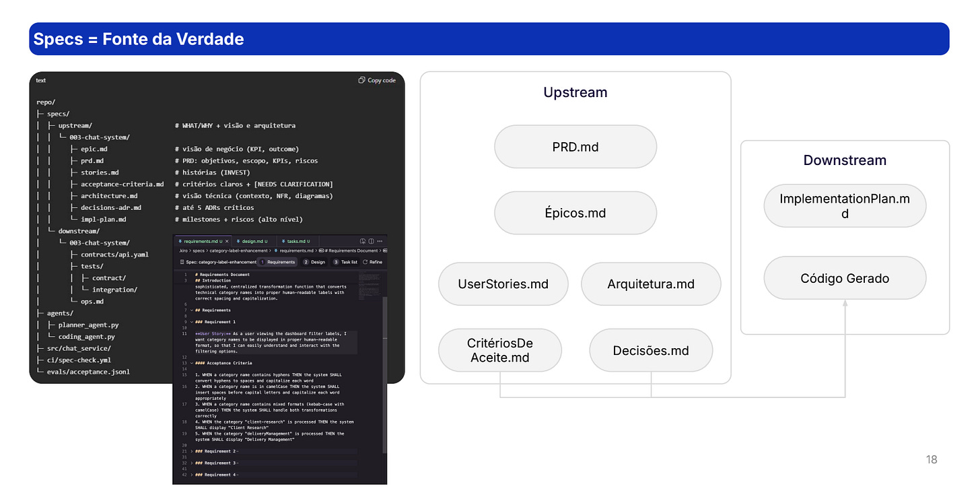
Task: Click the open preview icon in editor toolbar
Action: tap(363, 241)
